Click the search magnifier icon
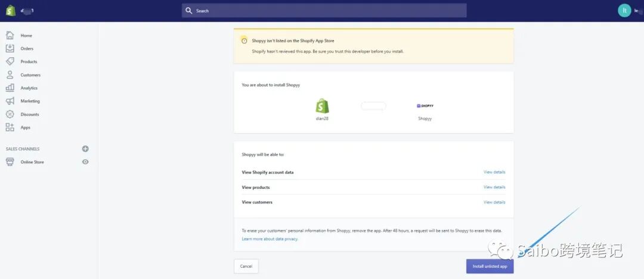Image resolution: width=644 pixels, height=279 pixels. click(x=189, y=11)
